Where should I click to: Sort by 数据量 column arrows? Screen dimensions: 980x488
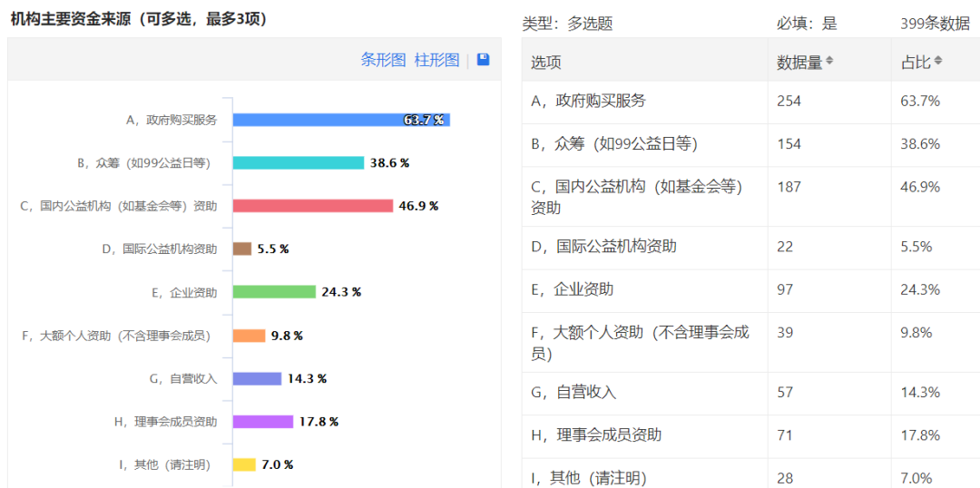coord(829,61)
